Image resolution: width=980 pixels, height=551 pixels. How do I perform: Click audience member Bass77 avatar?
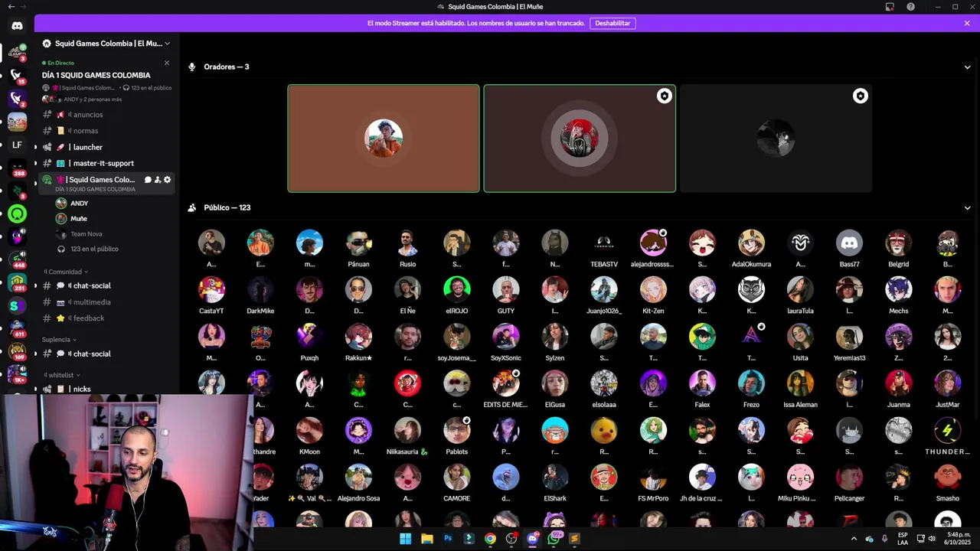pos(849,243)
